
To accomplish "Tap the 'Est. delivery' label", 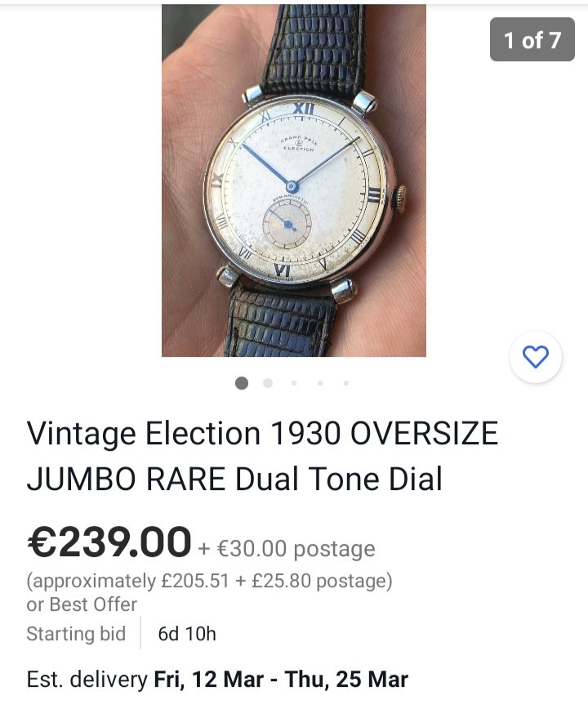I will tap(87, 679).
